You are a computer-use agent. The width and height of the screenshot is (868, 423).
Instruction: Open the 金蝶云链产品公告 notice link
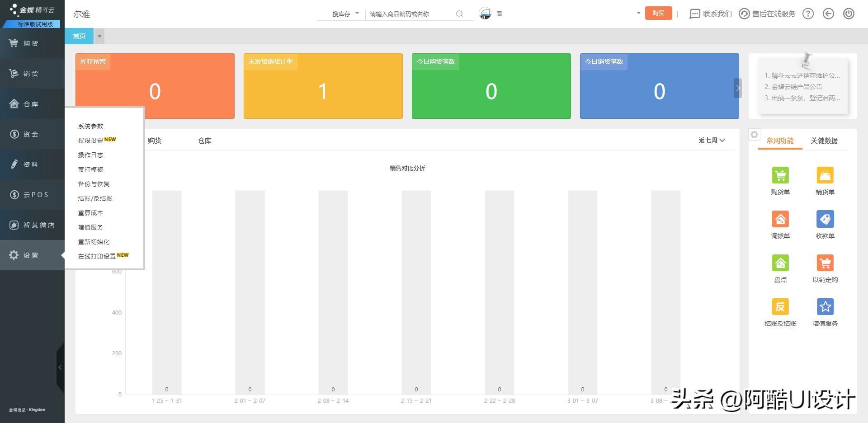[x=793, y=87]
